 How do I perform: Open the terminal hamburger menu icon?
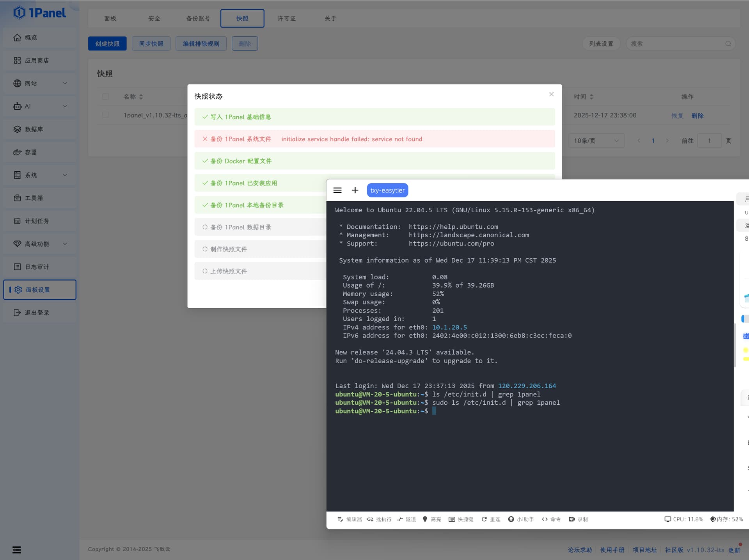coord(337,190)
